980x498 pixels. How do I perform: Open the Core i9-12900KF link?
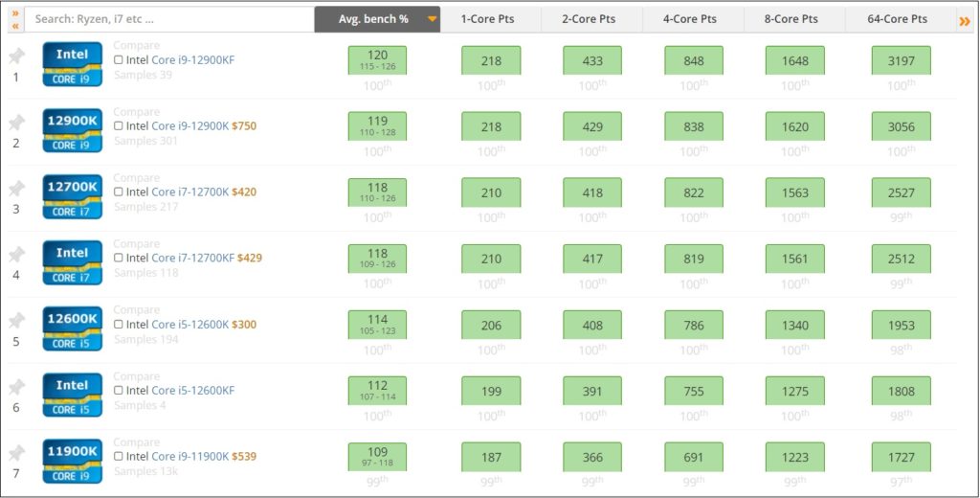[x=193, y=60]
